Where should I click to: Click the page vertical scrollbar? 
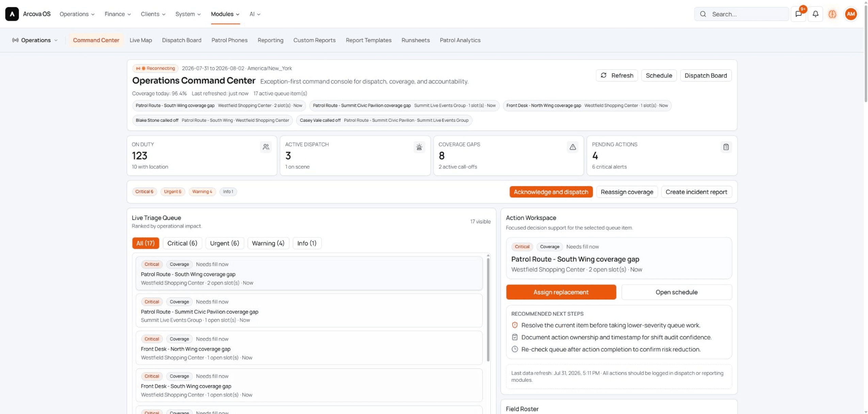(865, 53)
